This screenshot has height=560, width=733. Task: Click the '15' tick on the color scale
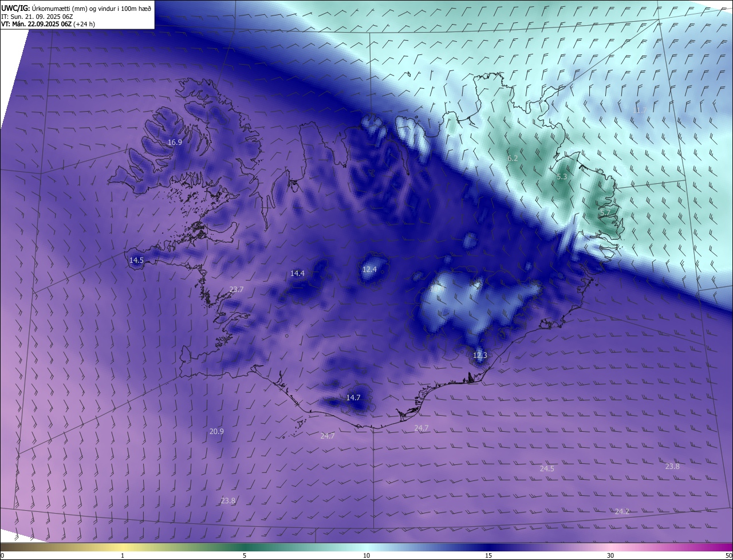coord(488,555)
